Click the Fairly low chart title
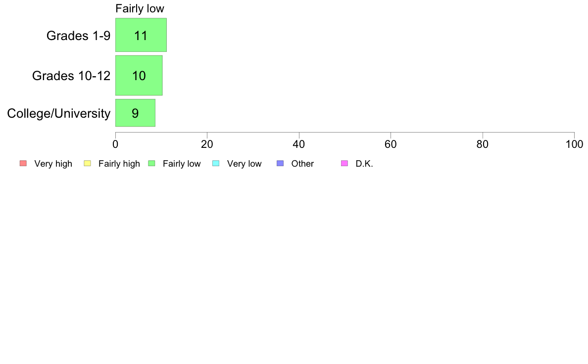 pos(140,8)
